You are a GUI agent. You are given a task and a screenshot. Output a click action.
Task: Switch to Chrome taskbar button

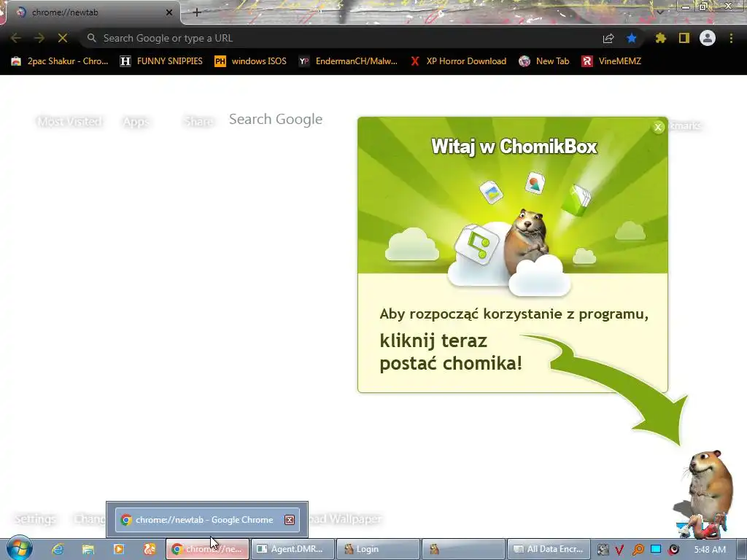tap(207, 549)
